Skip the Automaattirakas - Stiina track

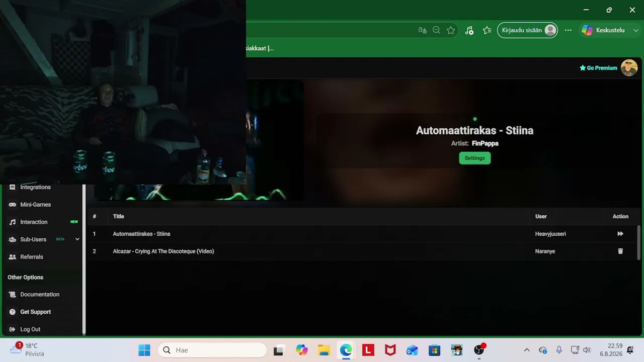620,234
